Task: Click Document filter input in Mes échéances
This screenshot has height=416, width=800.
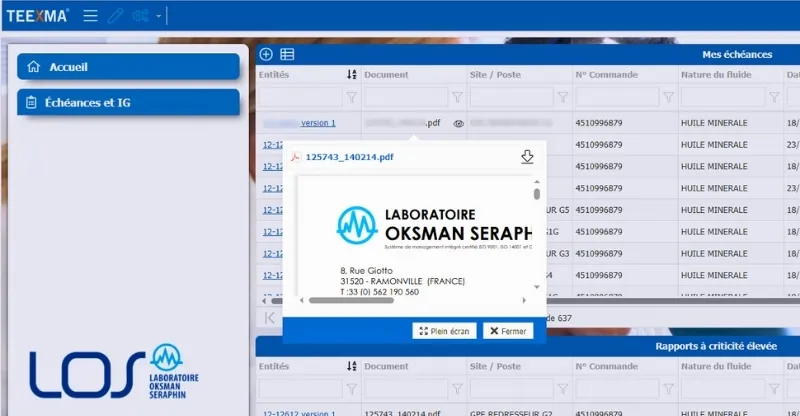Action: [x=406, y=97]
